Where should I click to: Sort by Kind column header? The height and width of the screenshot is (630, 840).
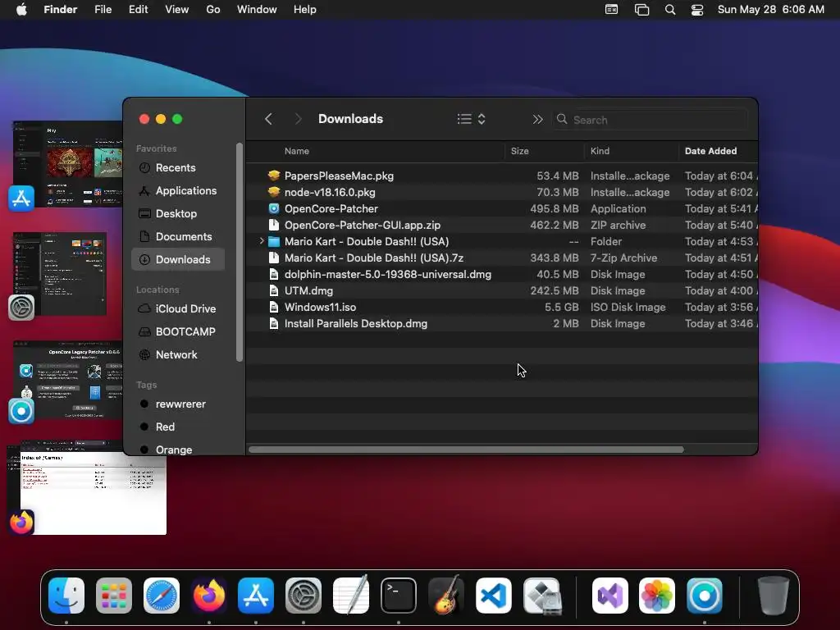(x=600, y=151)
